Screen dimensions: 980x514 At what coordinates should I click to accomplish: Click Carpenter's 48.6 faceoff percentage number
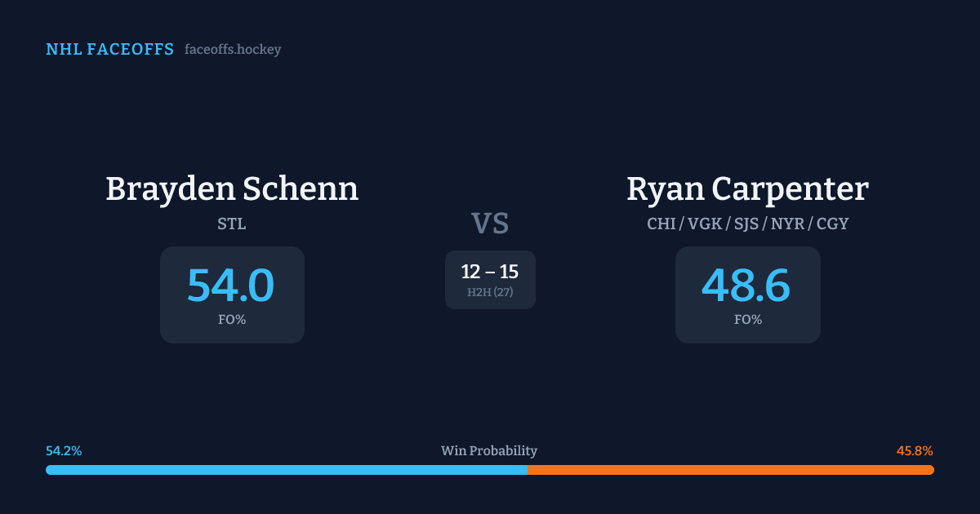tap(747, 285)
